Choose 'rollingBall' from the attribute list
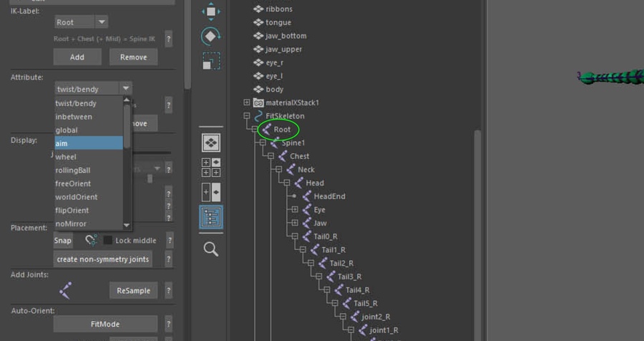The height and width of the screenshot is (341, 644). coord(89,170)
